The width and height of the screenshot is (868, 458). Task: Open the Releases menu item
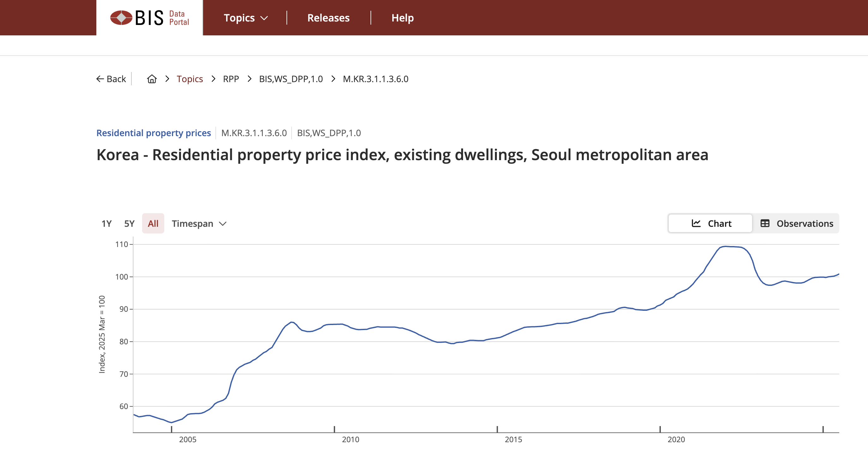point(328,18)
